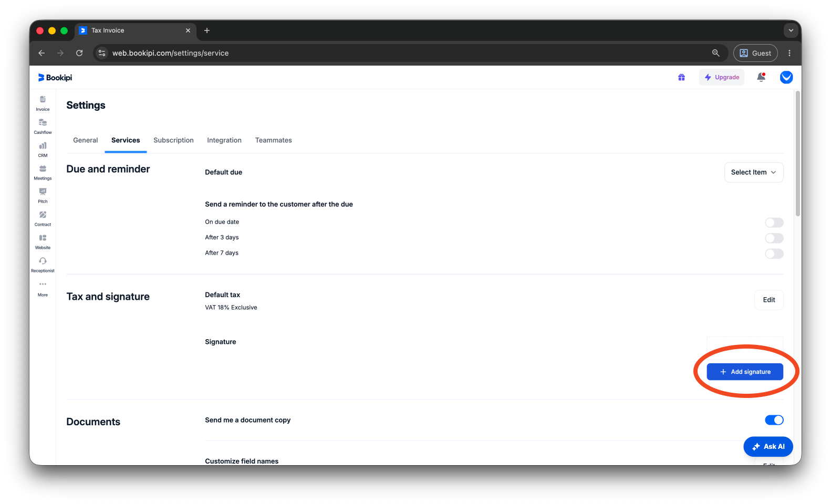Image resolution: width=831 pixels, height=504 pixels.
Task: Select the Services tab
Action: [126, 140]
